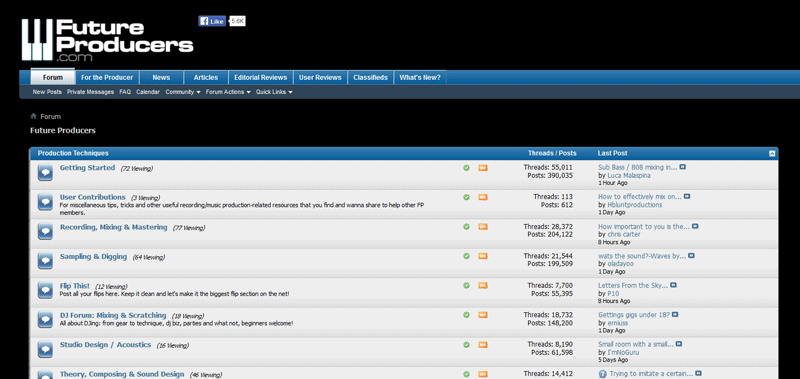The height and width of the screenshot is (379, 800).
Task: Click the Studio Design / Acoustics forum icon
Action: pyautogui.click(x=45, y=349)
